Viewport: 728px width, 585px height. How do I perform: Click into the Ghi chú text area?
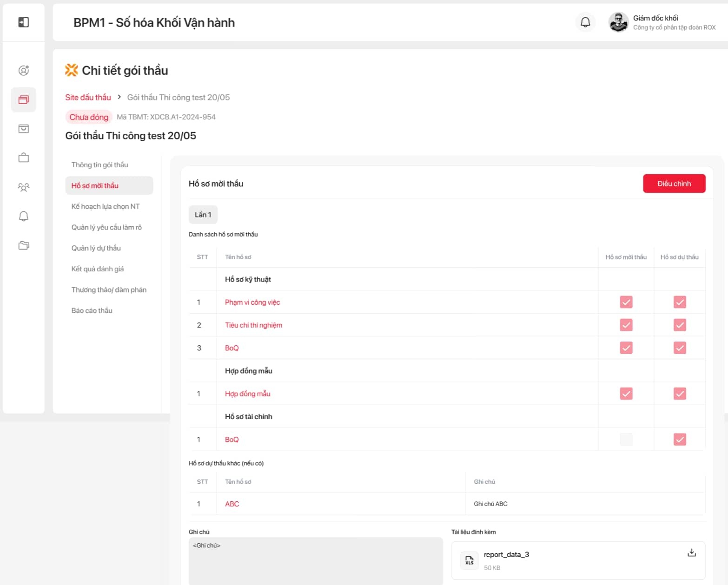coord(315,560)
